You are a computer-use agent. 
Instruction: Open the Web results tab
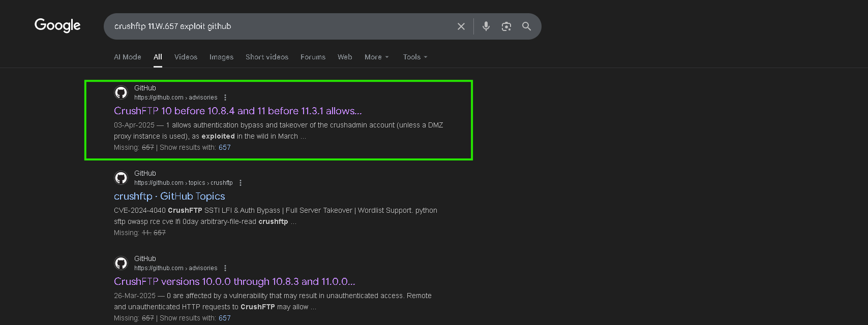click(x=345, y=57)
